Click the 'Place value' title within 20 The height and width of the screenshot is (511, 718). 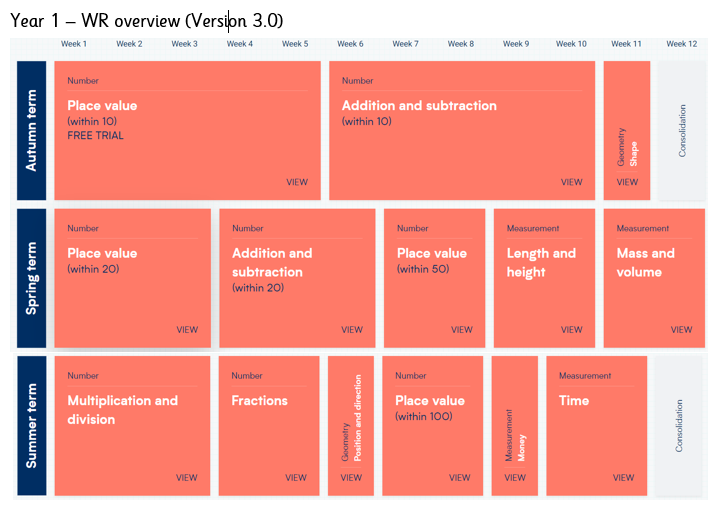coord(102,253)
